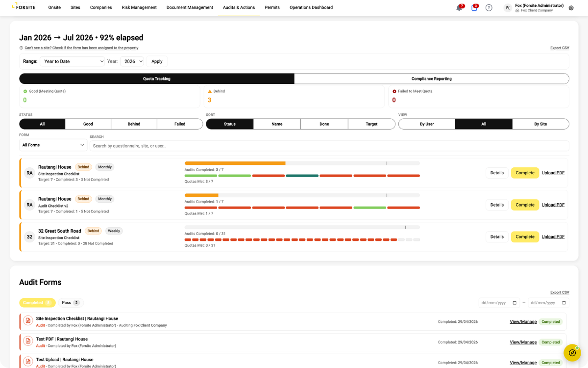Select the Completed audit forms filter

(x=37, y=303)
